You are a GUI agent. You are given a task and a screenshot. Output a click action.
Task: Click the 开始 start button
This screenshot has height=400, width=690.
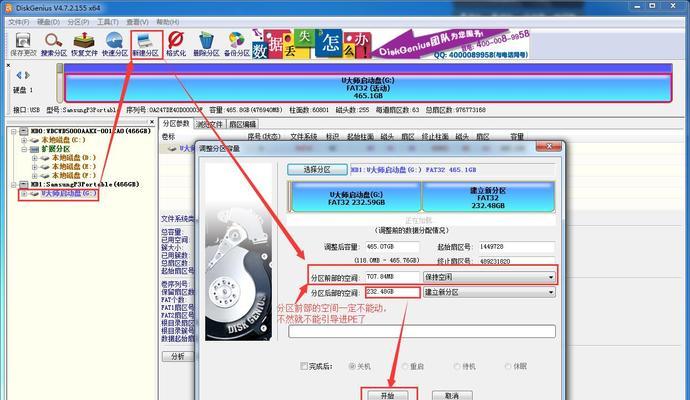(x=388, y=395)
